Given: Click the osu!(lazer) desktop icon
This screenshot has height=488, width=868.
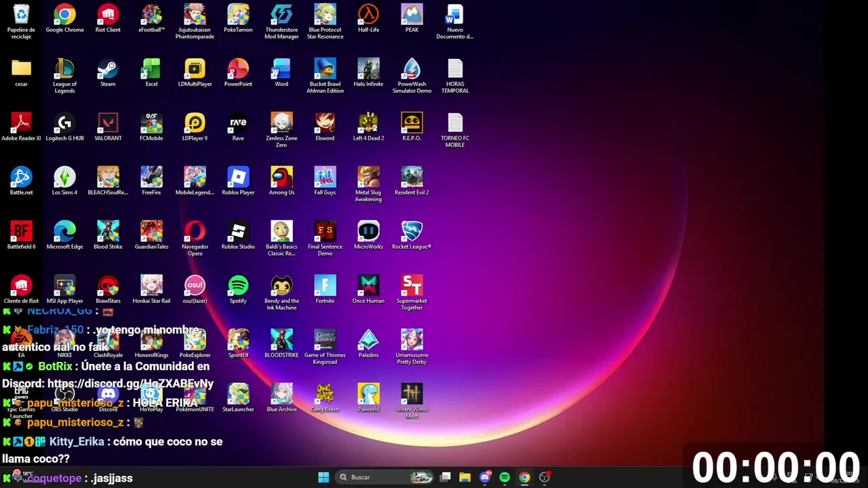Looking at the screenshot, I should click(195, 290).
